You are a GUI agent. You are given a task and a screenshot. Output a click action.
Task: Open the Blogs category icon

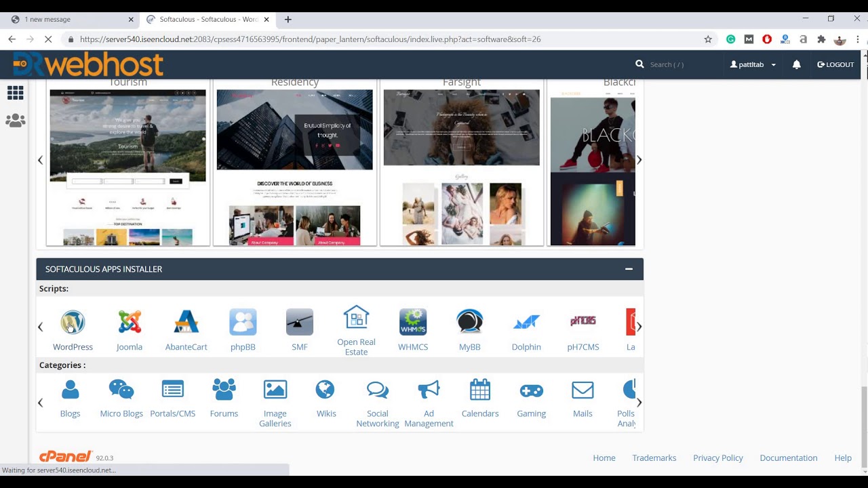(71, 390)
